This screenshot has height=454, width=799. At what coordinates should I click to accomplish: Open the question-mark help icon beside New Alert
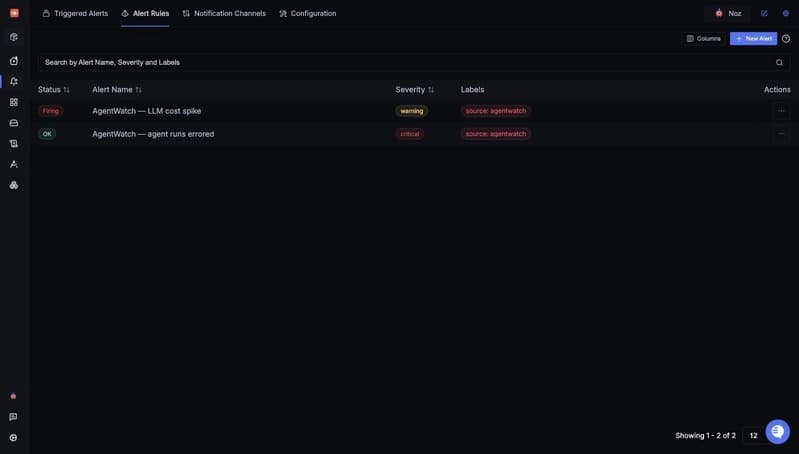pos(786,39)
